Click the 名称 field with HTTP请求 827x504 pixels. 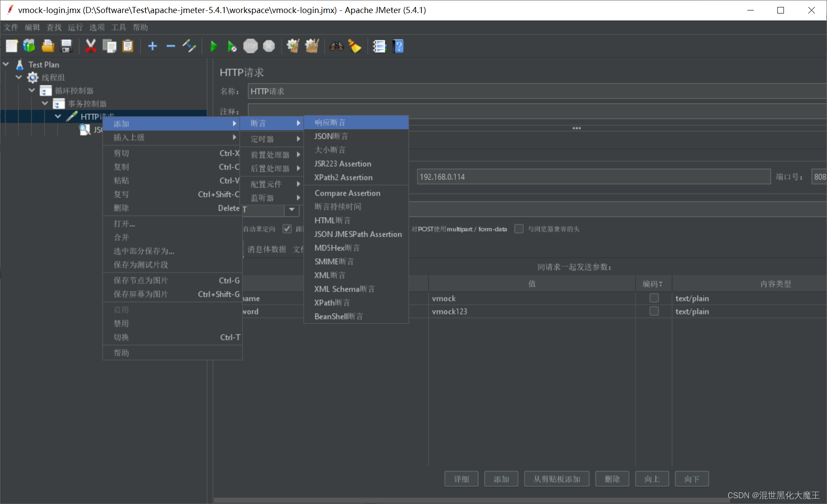537,91
